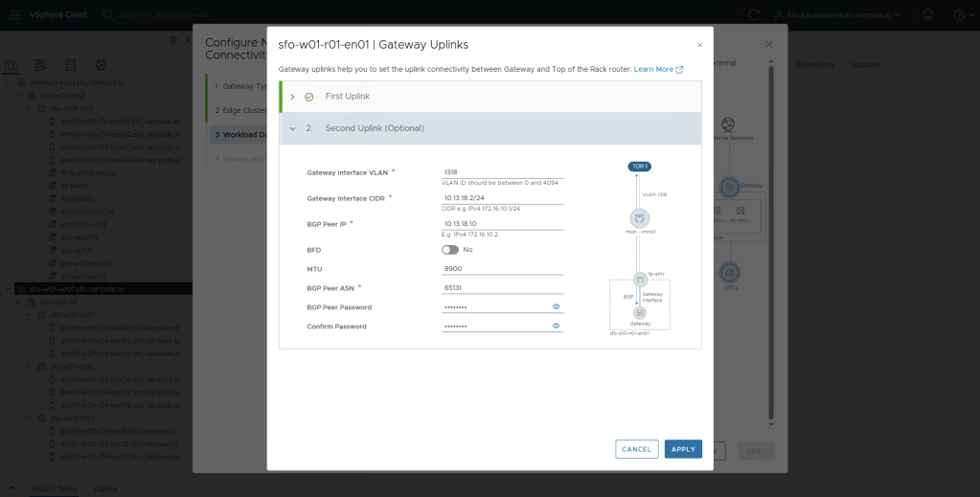Reveal the Confirm Password field text
Image resolution: width=980 pixels, height=497 pixels.
(556, 327)
